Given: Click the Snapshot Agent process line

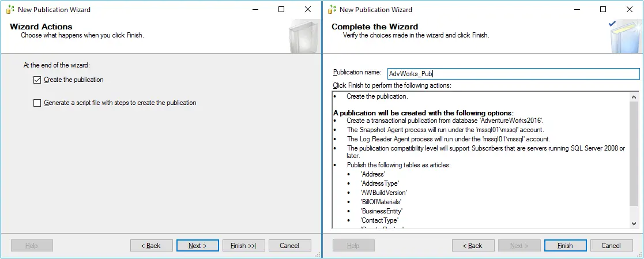Looking at the screenshot, I should point(446,129).
